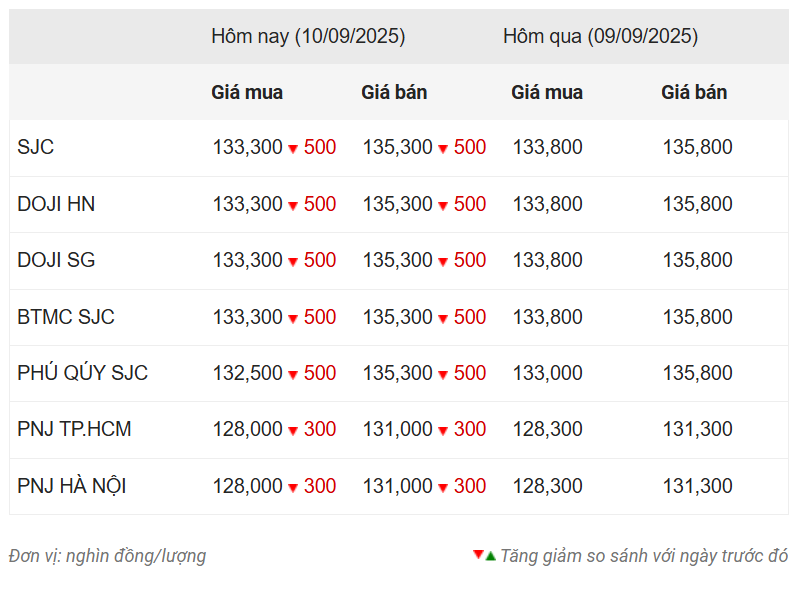
Task: Select the SJC row label
Action: [x=36, y=147]
